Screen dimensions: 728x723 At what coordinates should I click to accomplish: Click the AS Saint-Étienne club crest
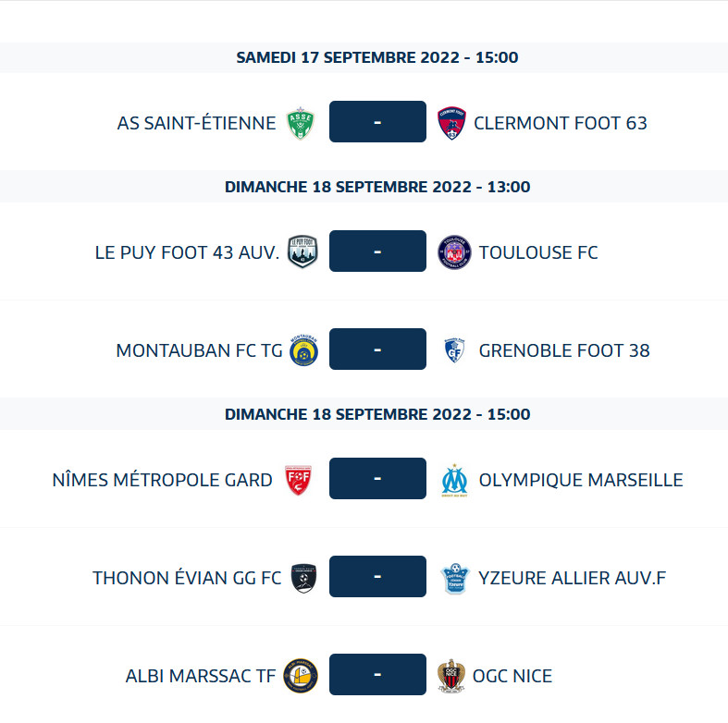(x=301, y=123)
